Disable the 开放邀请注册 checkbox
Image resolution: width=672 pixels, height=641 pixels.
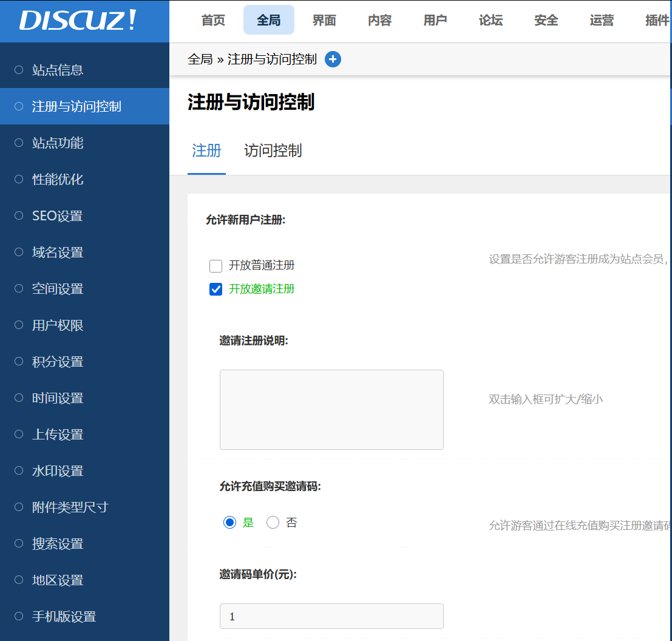pos(216,289)
